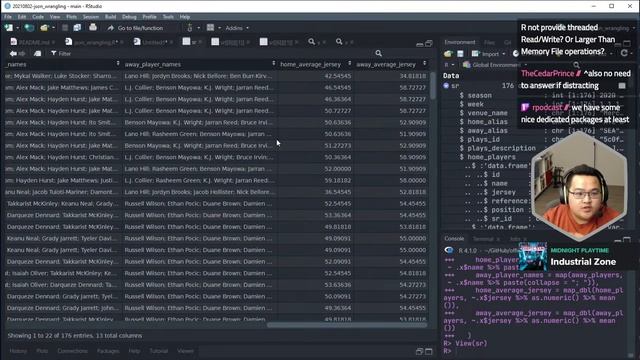The image size is (640, 360).
Task: Open the Code menu
Action: click(38, 17)
